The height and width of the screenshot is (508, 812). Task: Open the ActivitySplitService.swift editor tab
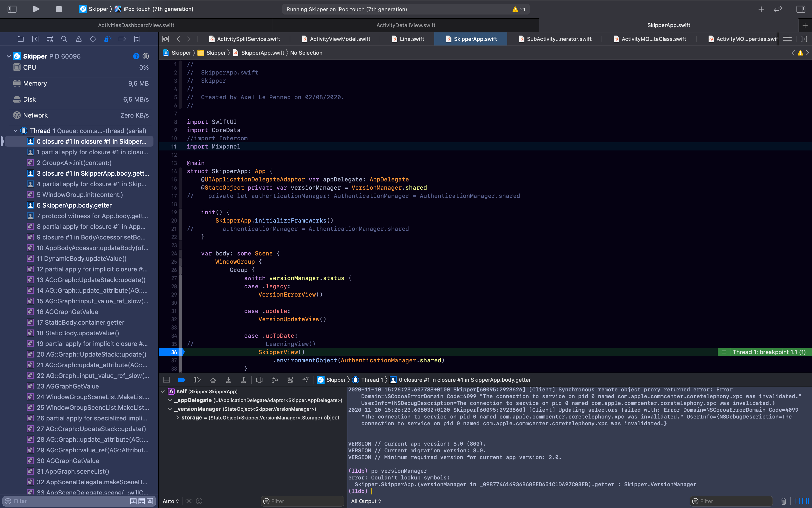pyautogui.click(x=245, y=39)
